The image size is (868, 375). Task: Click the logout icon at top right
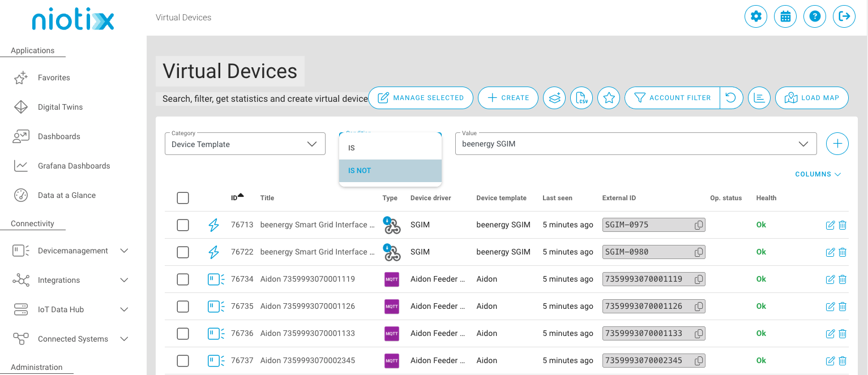coord(844,16)
